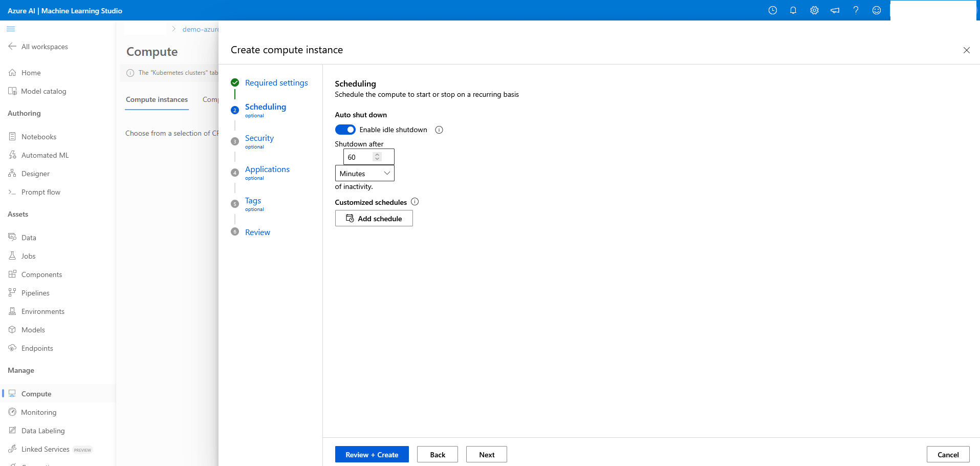Show customized schedules info tooltip
This screenshot has height=466, width=980.
pos(415,202)
